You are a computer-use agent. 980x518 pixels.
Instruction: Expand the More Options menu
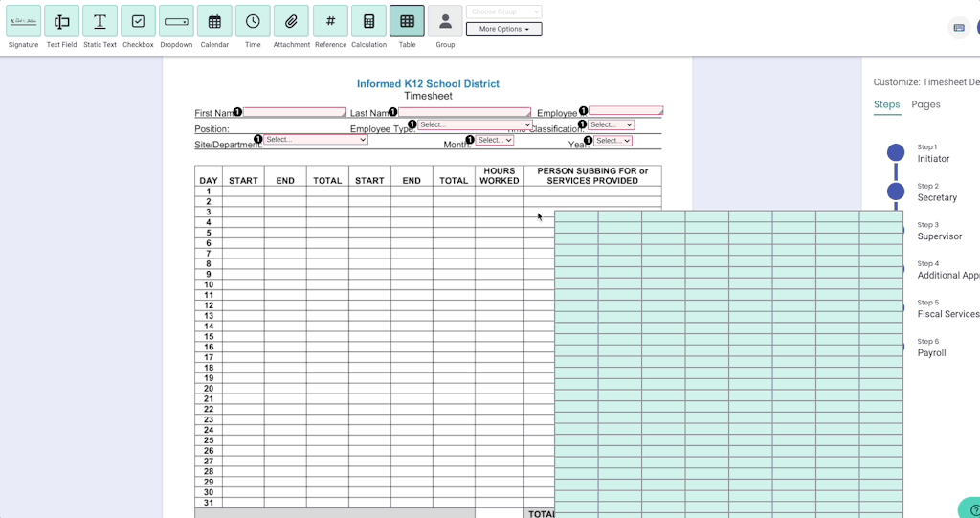point(503,29)
